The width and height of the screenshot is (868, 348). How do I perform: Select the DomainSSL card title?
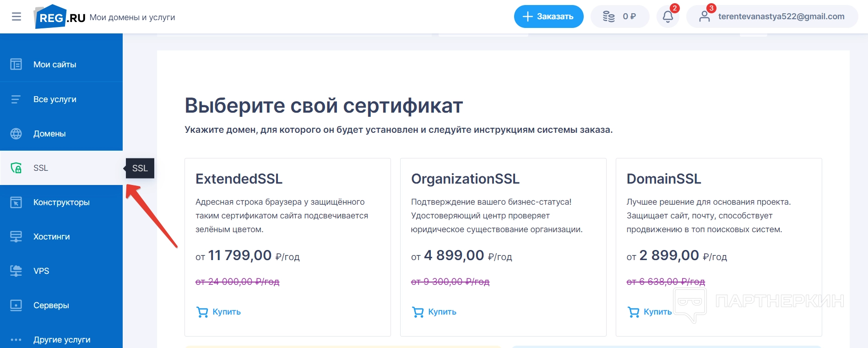coord(663,179)
